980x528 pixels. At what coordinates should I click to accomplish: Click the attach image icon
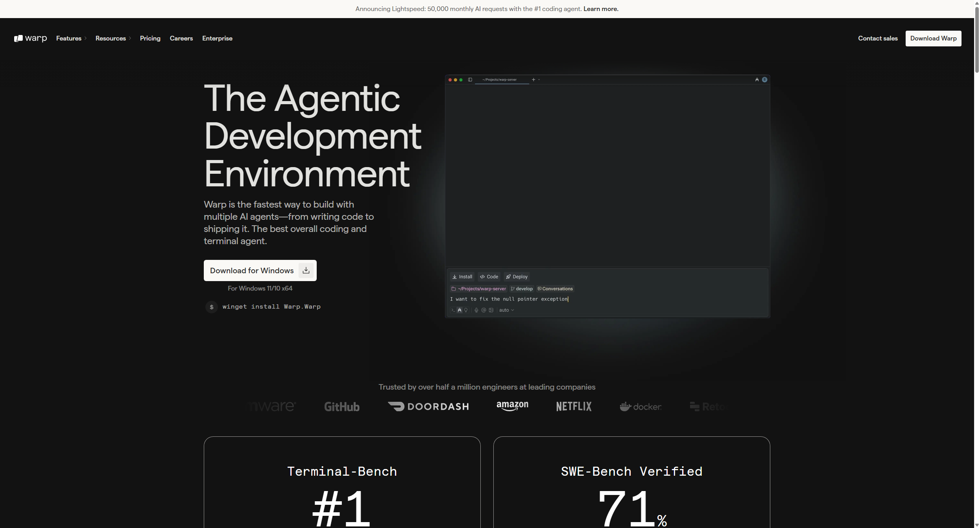[491, 310]
